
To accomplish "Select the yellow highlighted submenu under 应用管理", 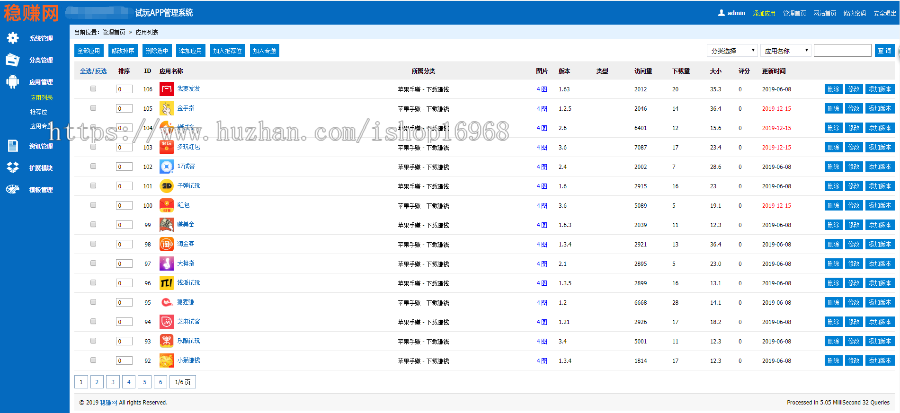I will pyautogui.click(x=41, y=98).
